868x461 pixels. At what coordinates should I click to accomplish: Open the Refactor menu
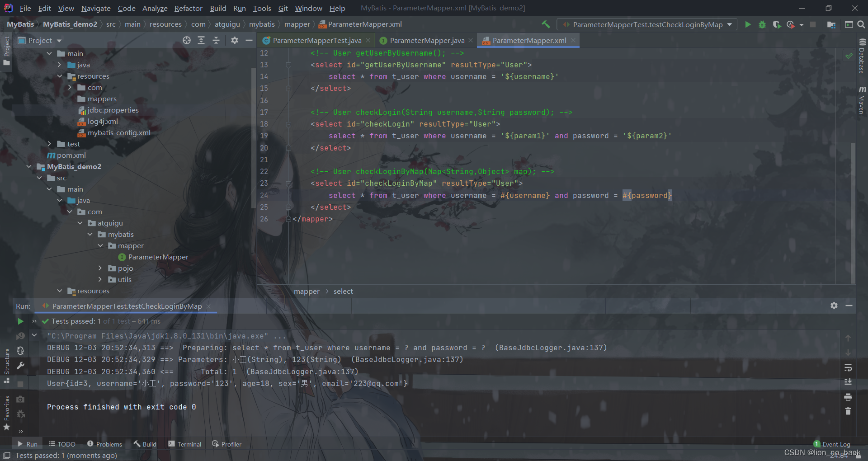pos(188,8)
